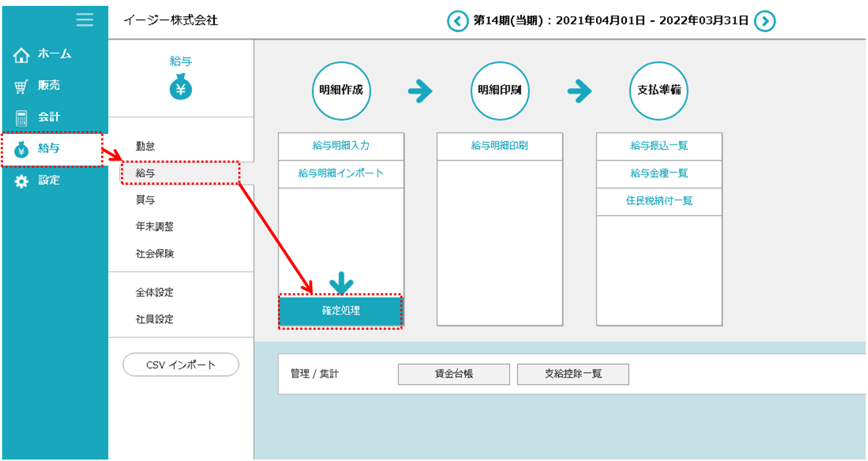Click the ホーム house icon
Screen dimensions: 868x461
coord(22,55)
